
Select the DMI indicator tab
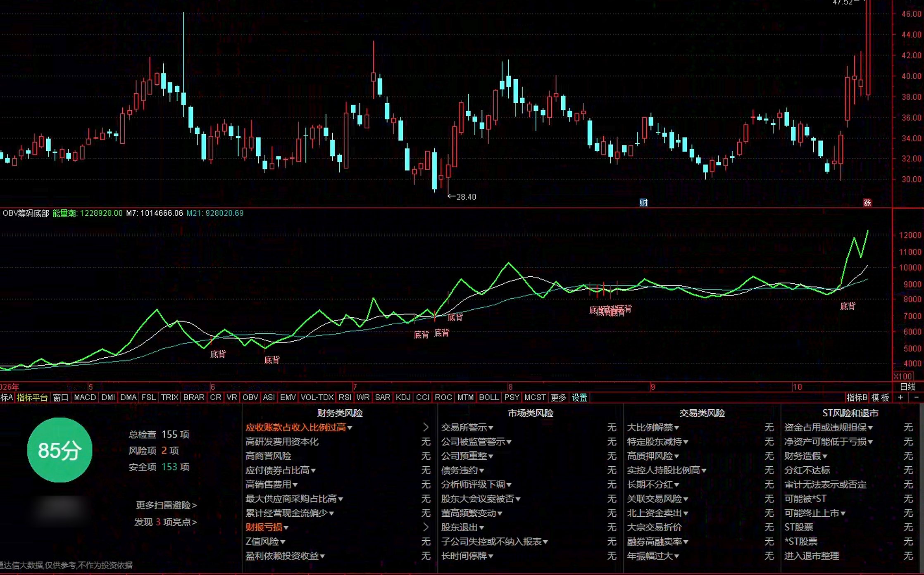[108, 397]
